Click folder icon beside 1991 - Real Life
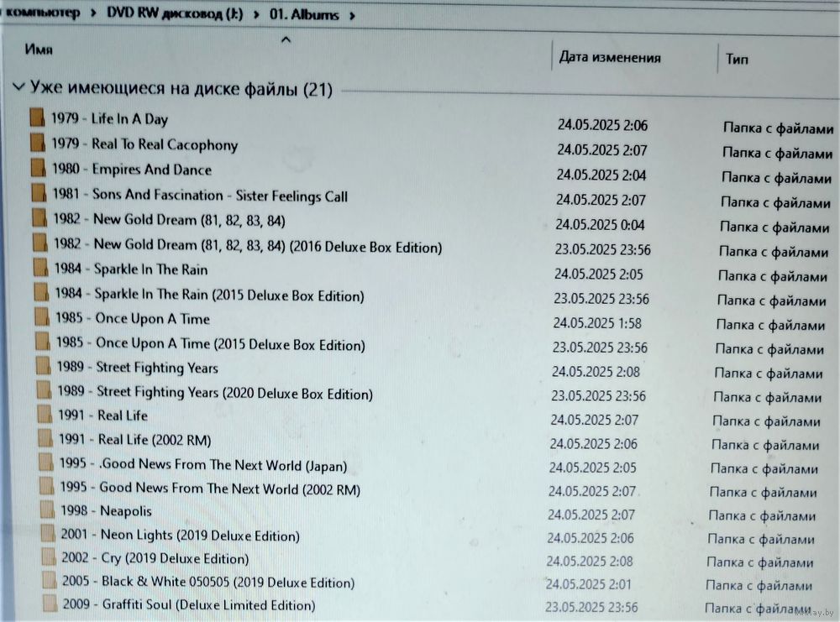 [45, 415]
